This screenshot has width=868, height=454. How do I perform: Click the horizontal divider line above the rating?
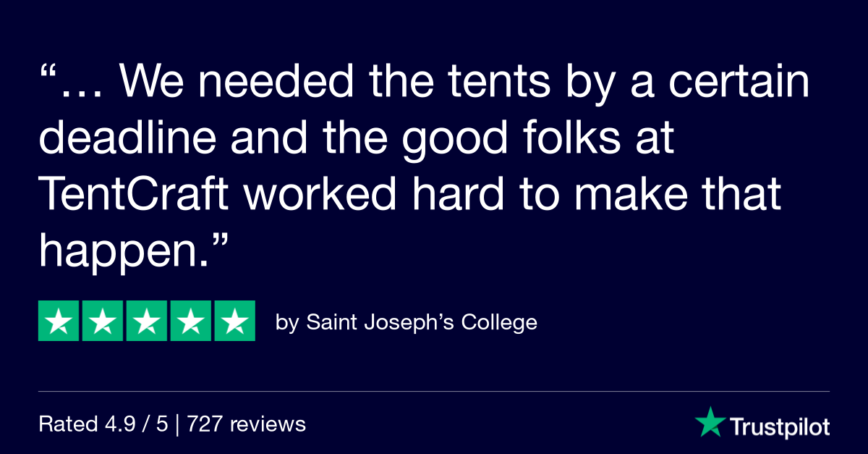pos(434,391)
